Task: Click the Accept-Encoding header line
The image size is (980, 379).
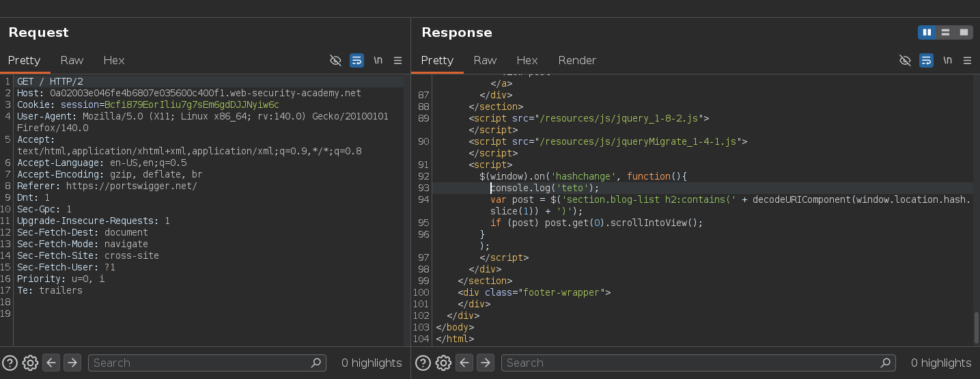Action: coord(110,174)
